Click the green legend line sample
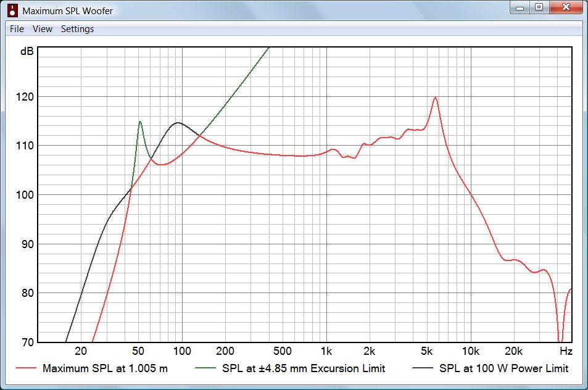Screen dimensions: 588x390 (x=205, y=368)
